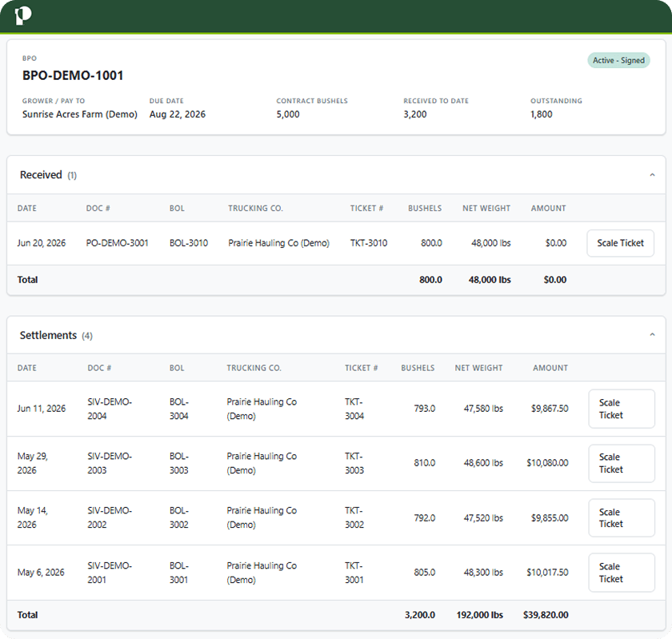The image size is (672, 639).
Task: Click Jun 11, 2026 settlement date
Action: pyautogui.click(x=42, y=409)
